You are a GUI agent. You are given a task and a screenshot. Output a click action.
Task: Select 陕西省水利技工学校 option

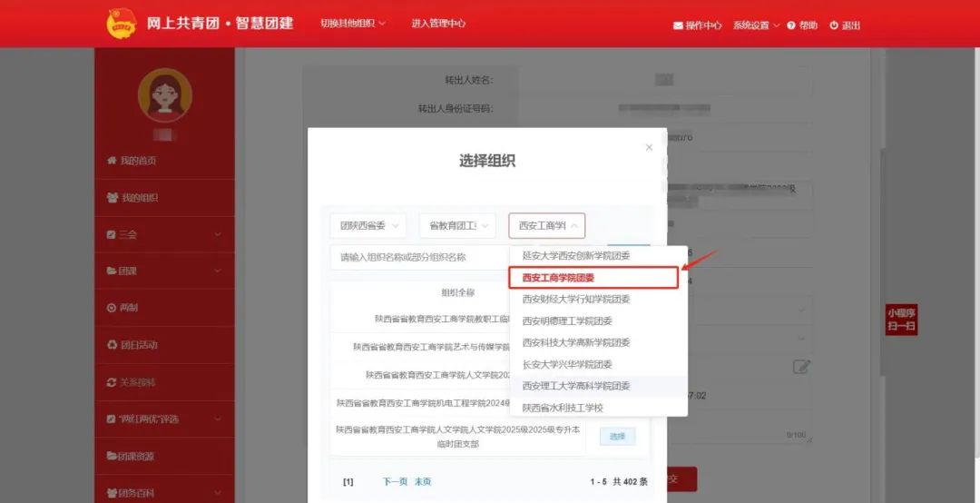[599, 408]
